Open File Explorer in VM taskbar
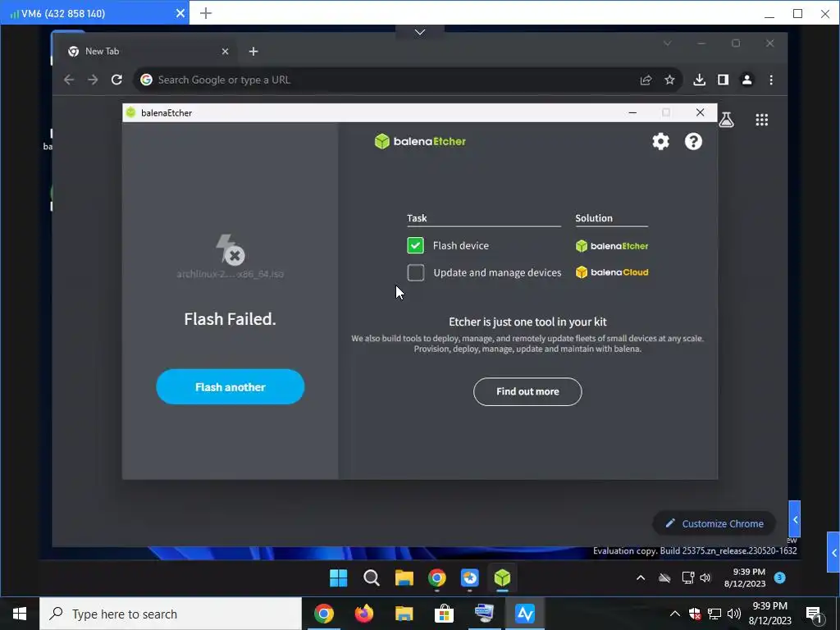The height and width of the screenshot is (630, 840). point(404,578)
